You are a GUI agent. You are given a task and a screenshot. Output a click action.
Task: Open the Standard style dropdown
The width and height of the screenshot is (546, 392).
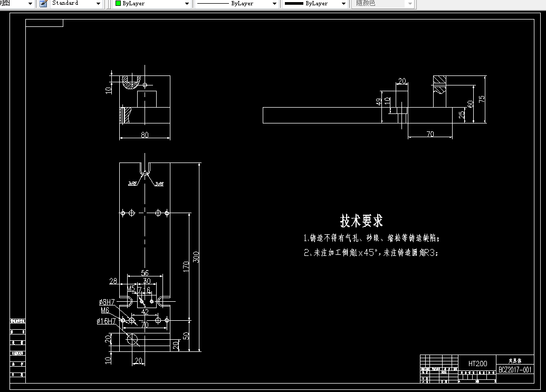(98, 4)
